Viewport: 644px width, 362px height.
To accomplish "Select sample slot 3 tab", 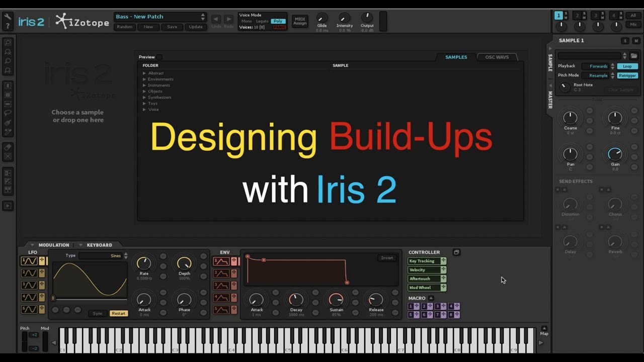I will [596, 16].
